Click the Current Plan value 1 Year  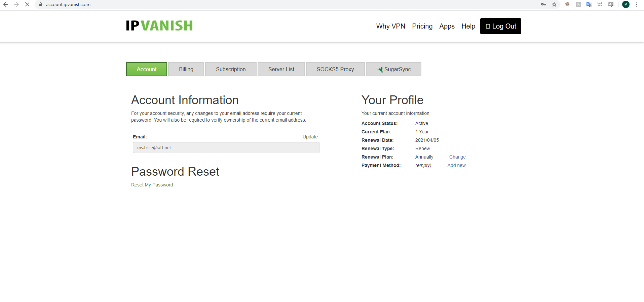[x=422, y=132]
